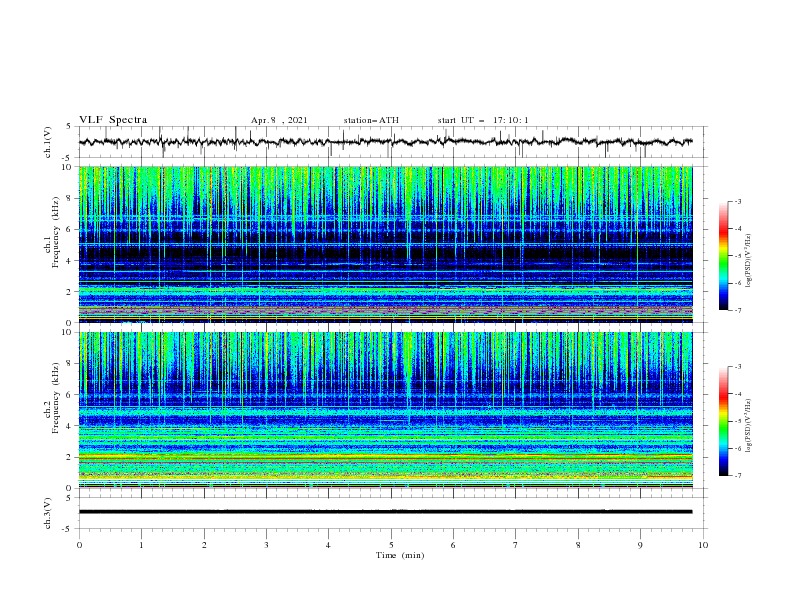Select the "Apr. 8 , 2021" date label
792x612 pixels.
[279, 120]
